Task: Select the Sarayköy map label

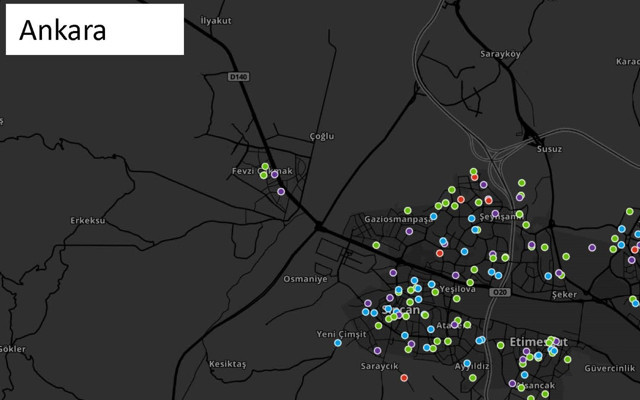Action: (x=501, y=53)
